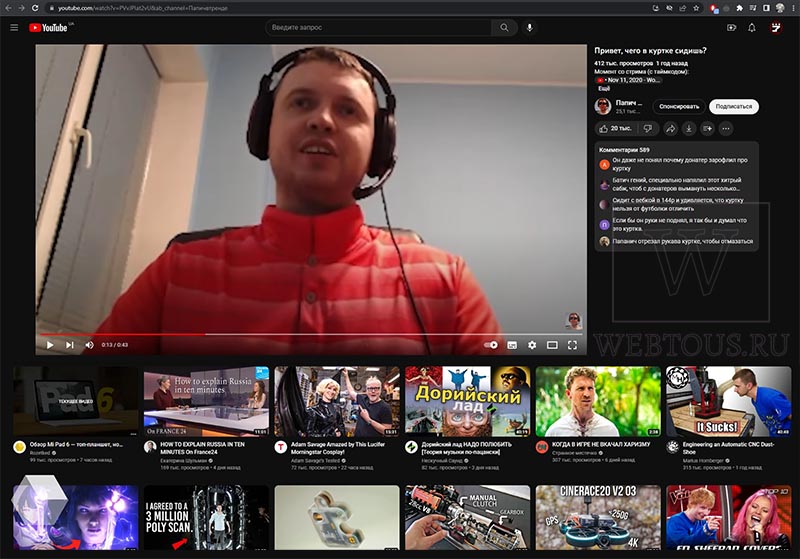Open the player settings gear menu
The height and width of the screenshot is (559, 800).
click(532, 345)
